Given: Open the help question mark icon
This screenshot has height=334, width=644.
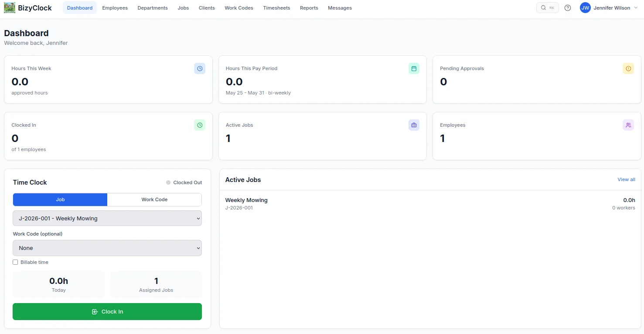Looking at the screenshot, I should (x=568, y=8).
